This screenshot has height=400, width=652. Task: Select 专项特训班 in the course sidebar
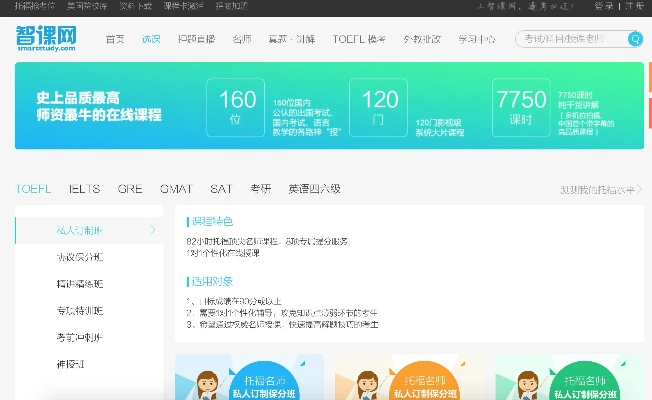click(79, 311)
